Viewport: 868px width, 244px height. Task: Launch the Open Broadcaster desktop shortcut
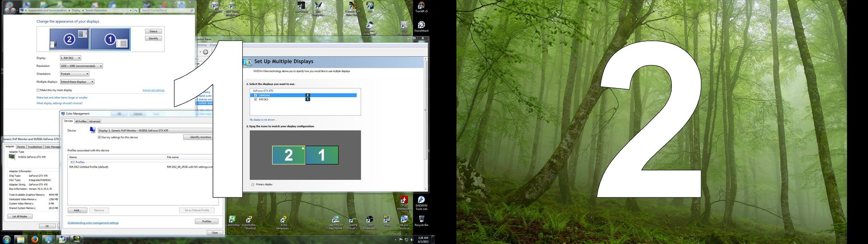click(x=370, y=222)
